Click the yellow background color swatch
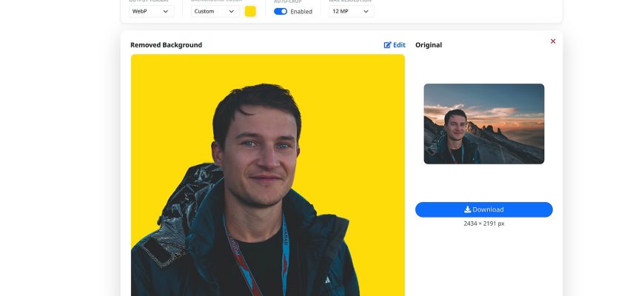The image size is (644, 296). 250,12
